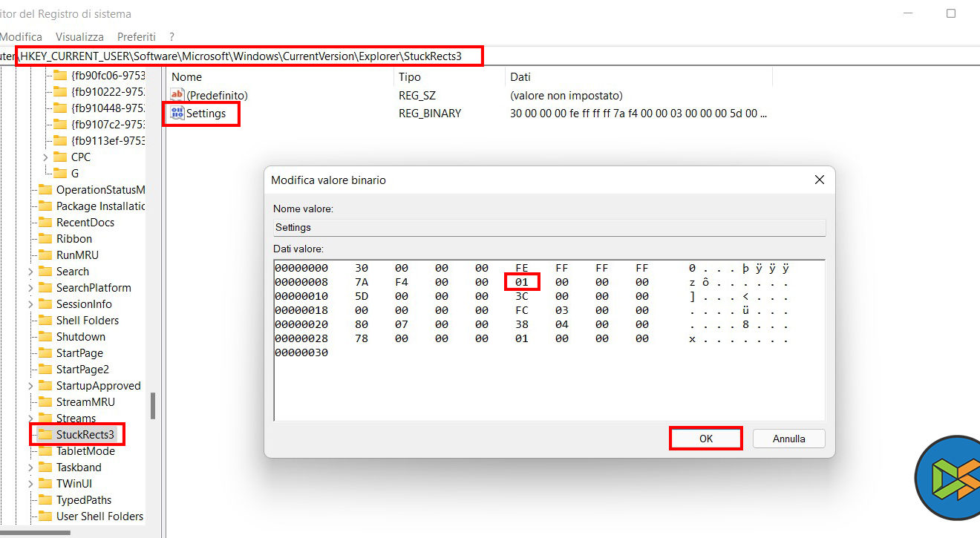
Task: Click the OperationStatusM folder icon
Action: click(x=45, y=190)
